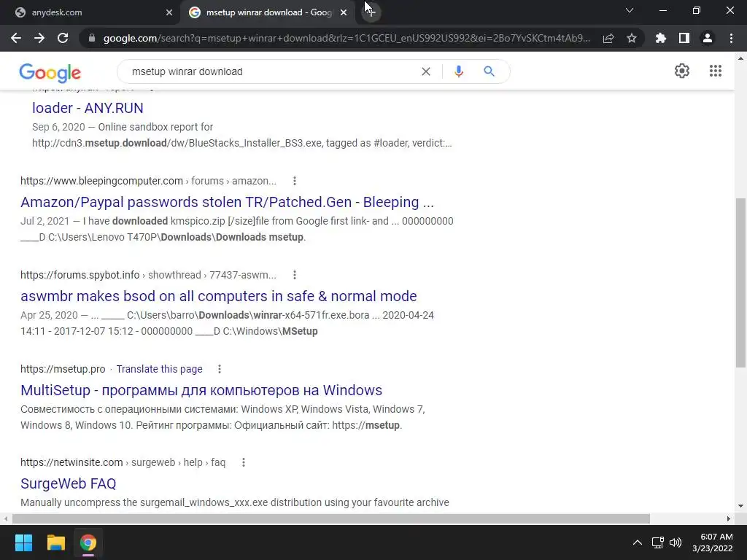Open the Chrome side panel
This screenshot has height=560, width=747.
click(x=684, y=38)
